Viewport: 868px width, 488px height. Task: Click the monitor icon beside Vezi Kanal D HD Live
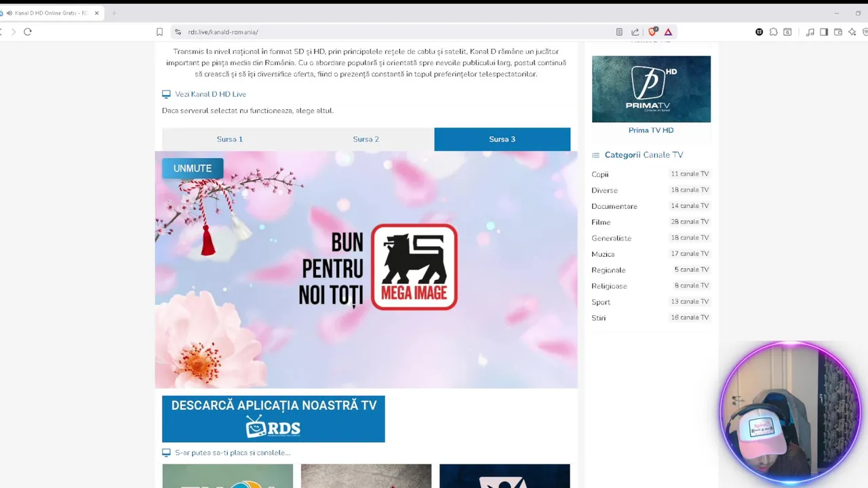[x=166, y=94]
